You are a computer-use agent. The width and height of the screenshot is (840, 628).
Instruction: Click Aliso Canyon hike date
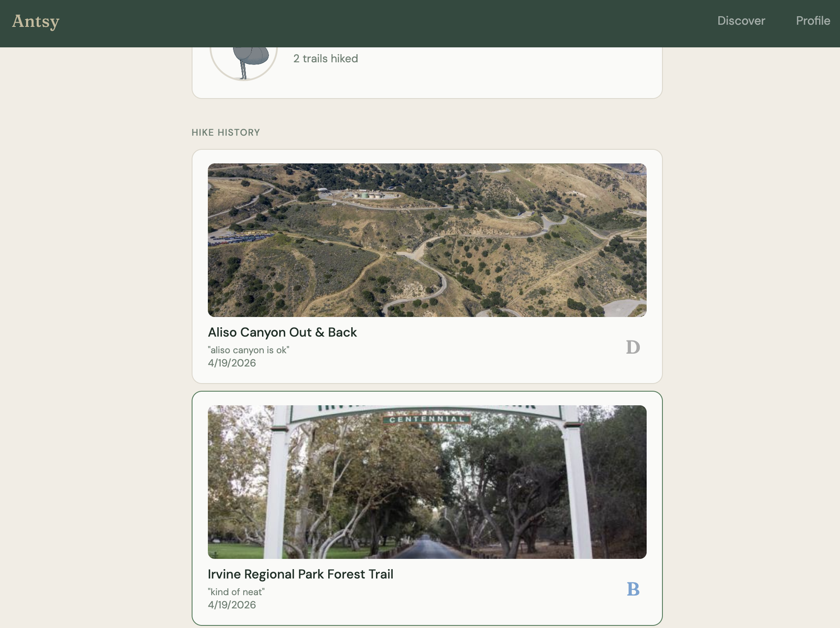pyautogui.click(x=232, y=363)
